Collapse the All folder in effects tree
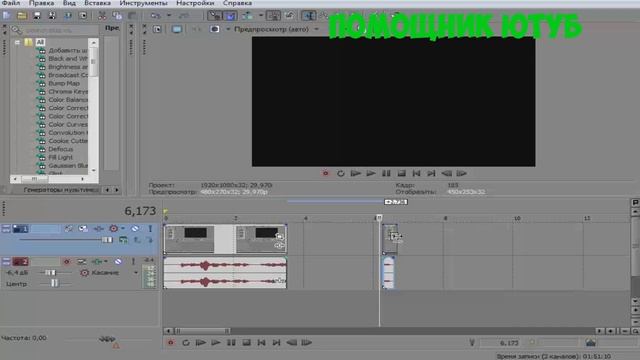Image resolution: width=640 pixels, height=360 pixels. click(18, 42)
